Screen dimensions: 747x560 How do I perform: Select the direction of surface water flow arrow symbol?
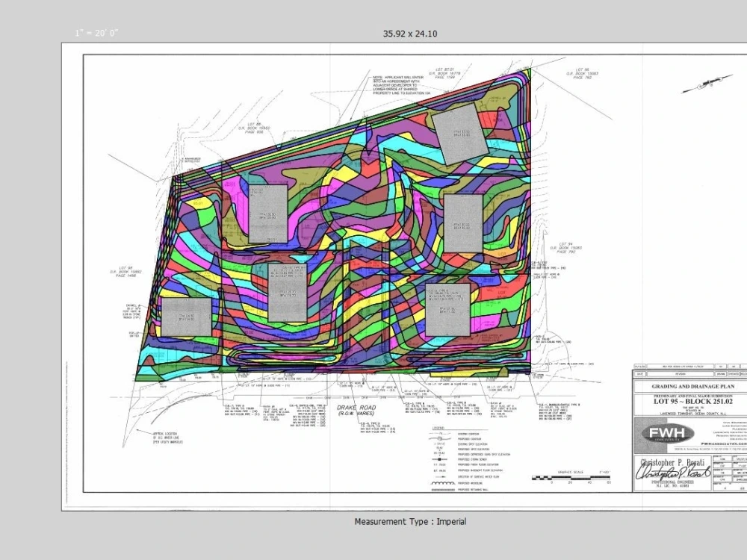pyautogui.click(x=441, y=476)
